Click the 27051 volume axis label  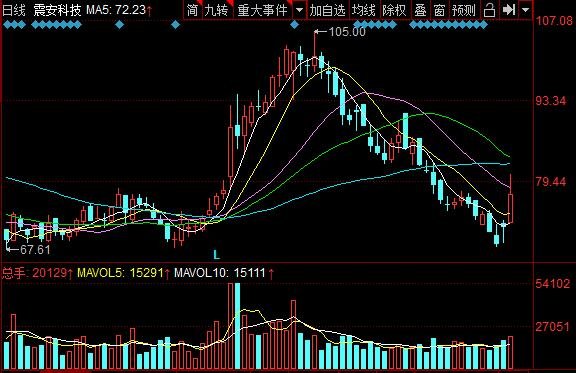pos(553,326)
